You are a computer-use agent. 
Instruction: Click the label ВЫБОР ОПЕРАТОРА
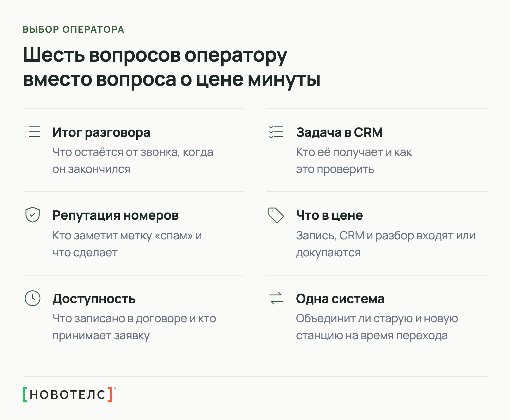pyautogui.click(x=74, y=29)
